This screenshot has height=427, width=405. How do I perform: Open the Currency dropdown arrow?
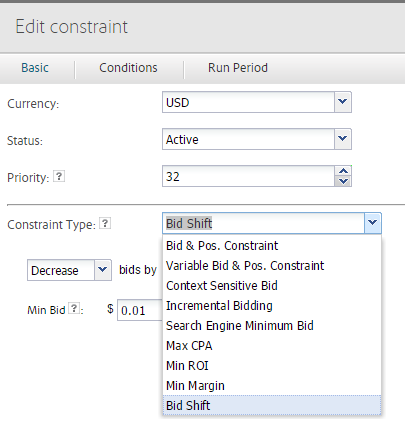point(343,102)
